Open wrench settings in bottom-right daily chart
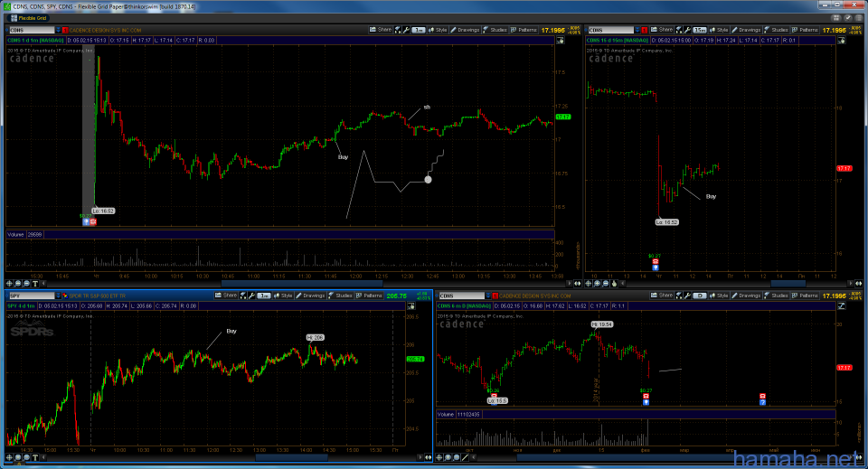 click(687, 295)
